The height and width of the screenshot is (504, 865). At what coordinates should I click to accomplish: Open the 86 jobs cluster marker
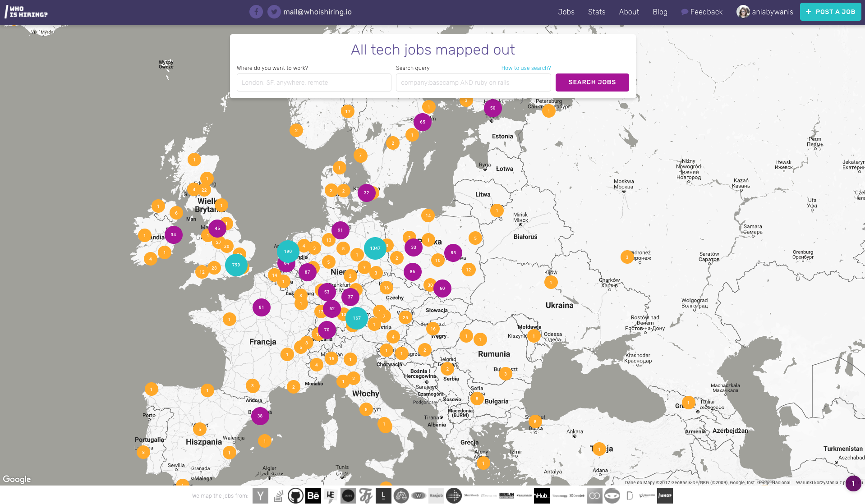tap(413, 271)
